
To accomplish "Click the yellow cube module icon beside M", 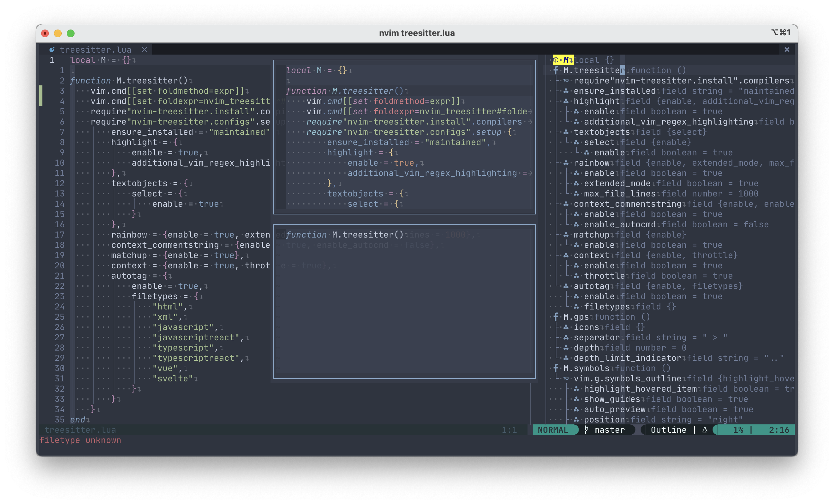I will (x=555, y=59).
